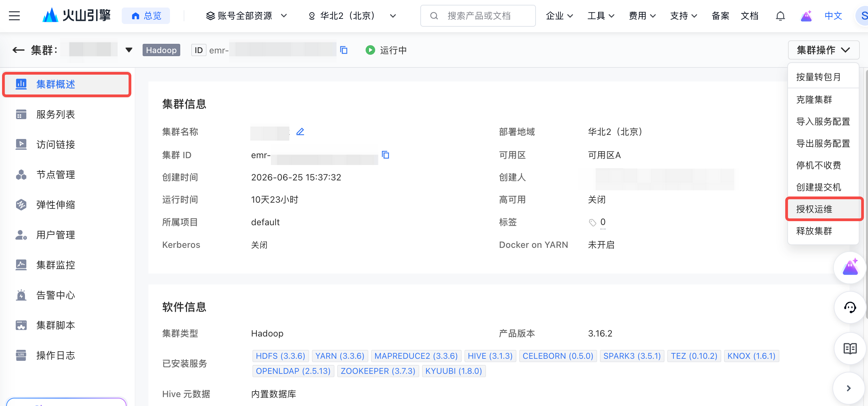Collapse the 集群操作 dropdown
Viewport: 868px width, 406px height.
tap(824, 50)
